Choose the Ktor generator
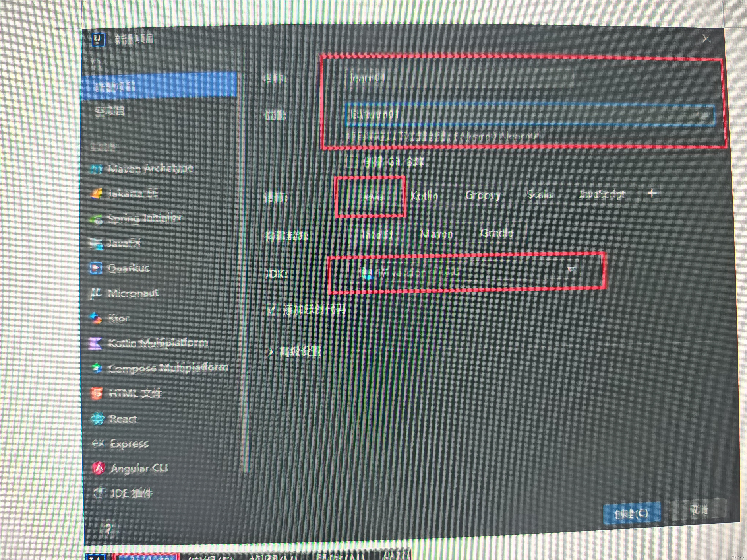Screen dimensions: 747x560 tap(110, 318)
